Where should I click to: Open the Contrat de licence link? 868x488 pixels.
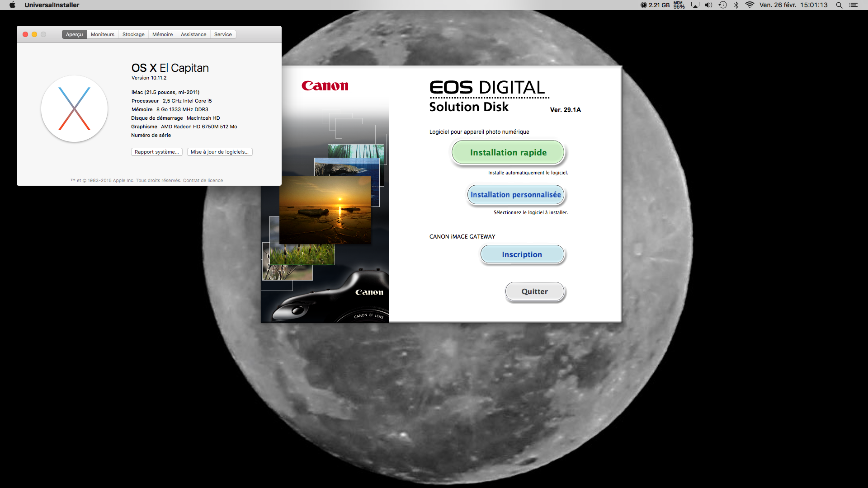(203, 180)
